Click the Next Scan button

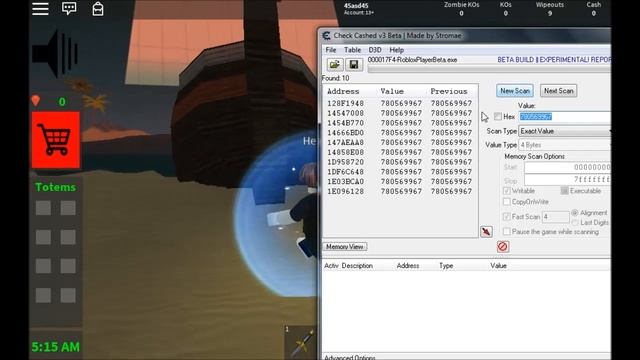click(x=558, y=91)
